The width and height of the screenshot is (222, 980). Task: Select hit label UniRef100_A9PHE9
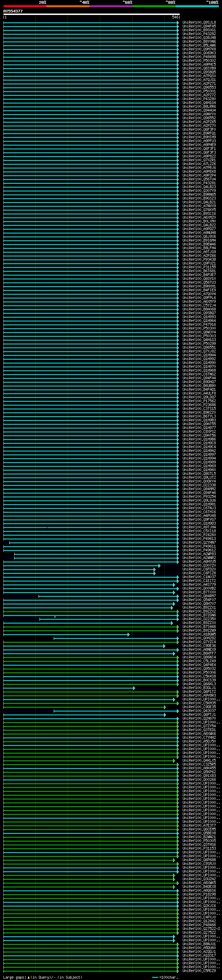click(199, 145)
